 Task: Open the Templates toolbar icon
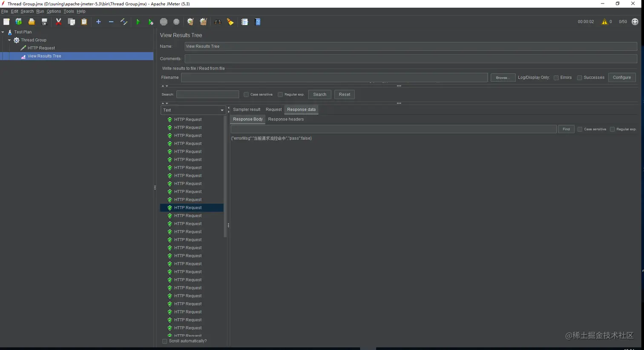pos(19,22)
